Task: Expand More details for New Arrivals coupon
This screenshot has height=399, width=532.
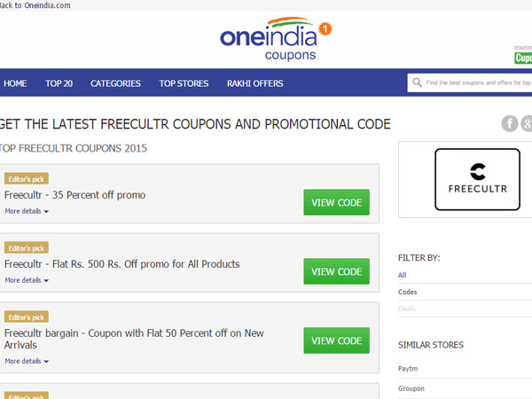Action: click(x=27, y=361)
